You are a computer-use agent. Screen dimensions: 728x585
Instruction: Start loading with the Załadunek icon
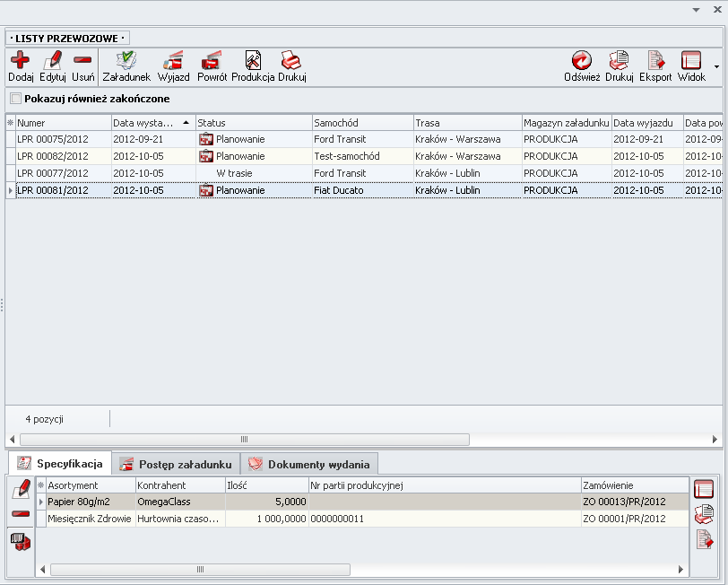pos(126,61)
